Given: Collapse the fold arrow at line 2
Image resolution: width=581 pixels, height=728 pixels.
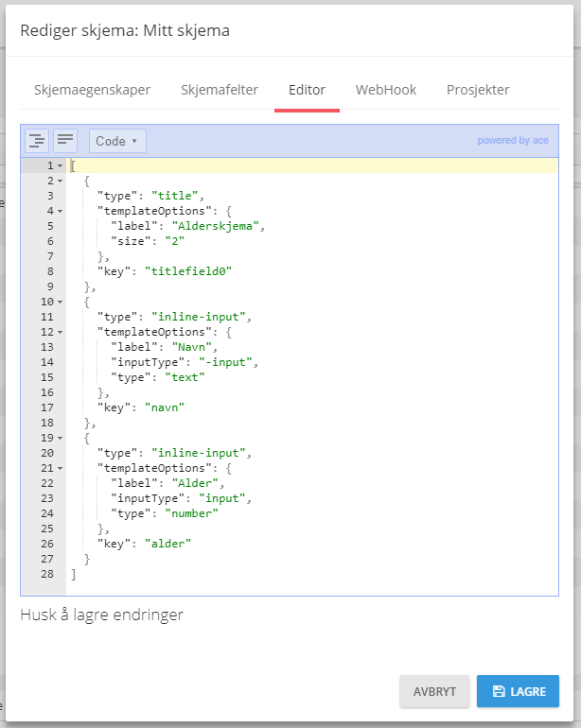Looking at the screenshot, I should pos(60,182).
